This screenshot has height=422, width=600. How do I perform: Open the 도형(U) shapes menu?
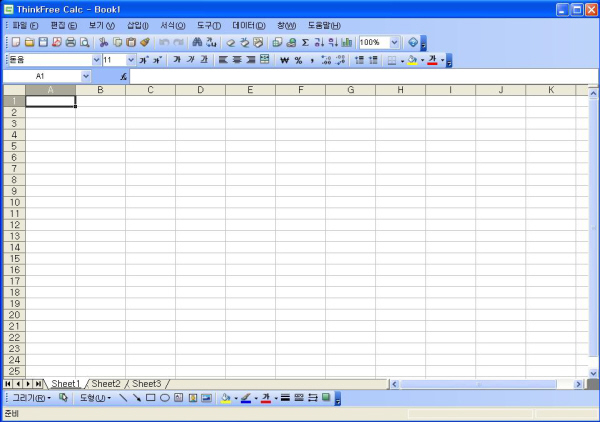click(x=95, y=398)
